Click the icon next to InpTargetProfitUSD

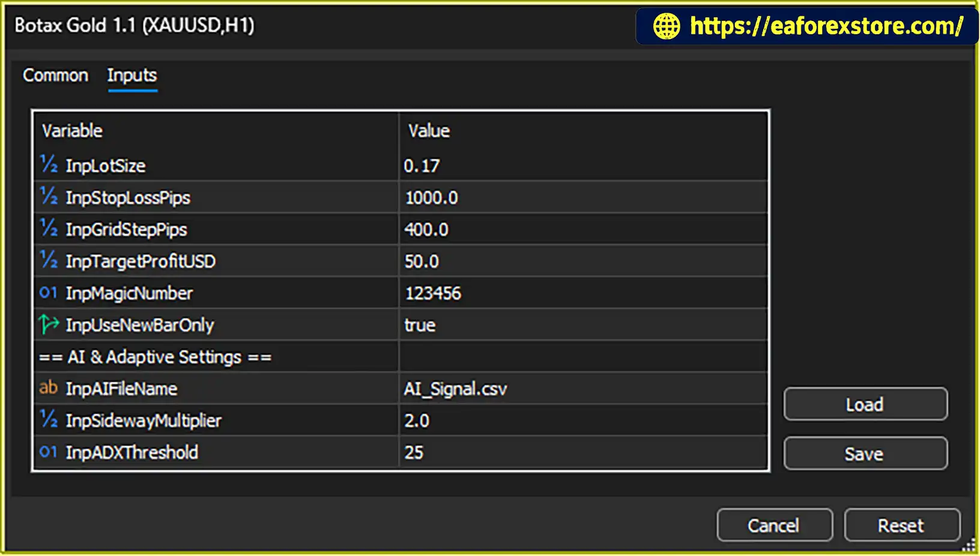[49, 260]
